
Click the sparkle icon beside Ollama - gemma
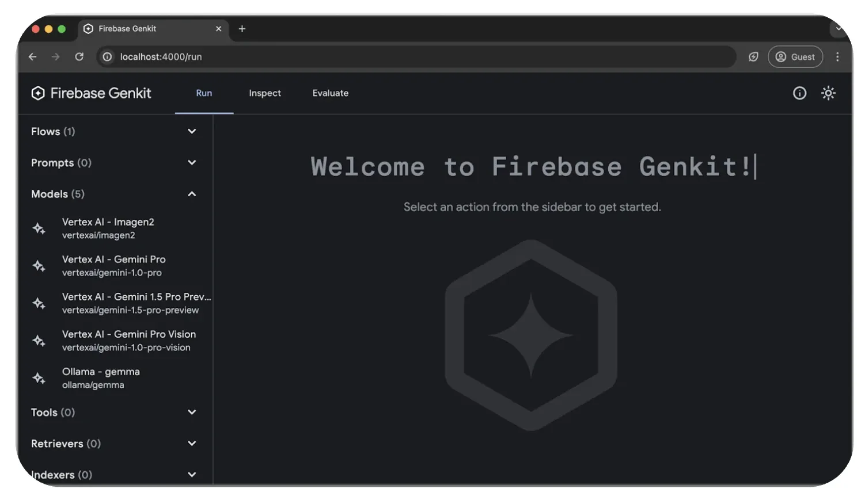click(39, 378)
